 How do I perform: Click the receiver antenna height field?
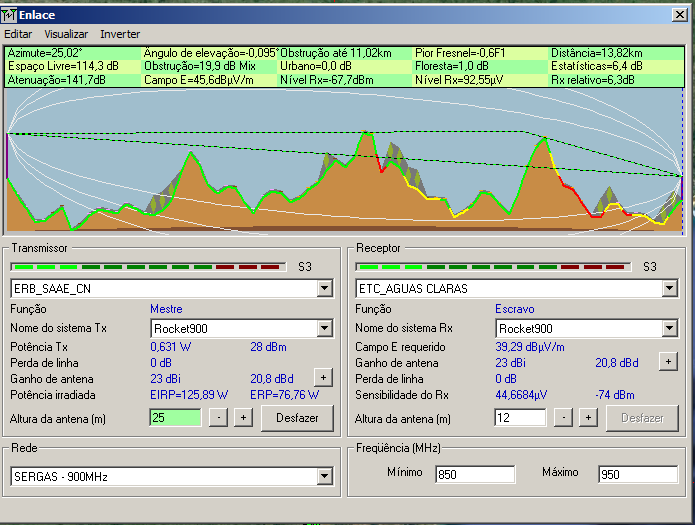[520, 417]
